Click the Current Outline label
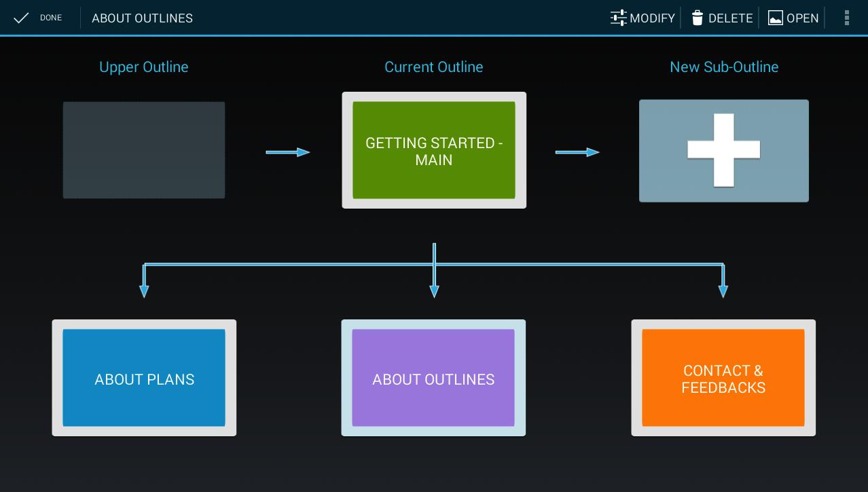Viewport: 868px width, 492px height. coord(434,67)
